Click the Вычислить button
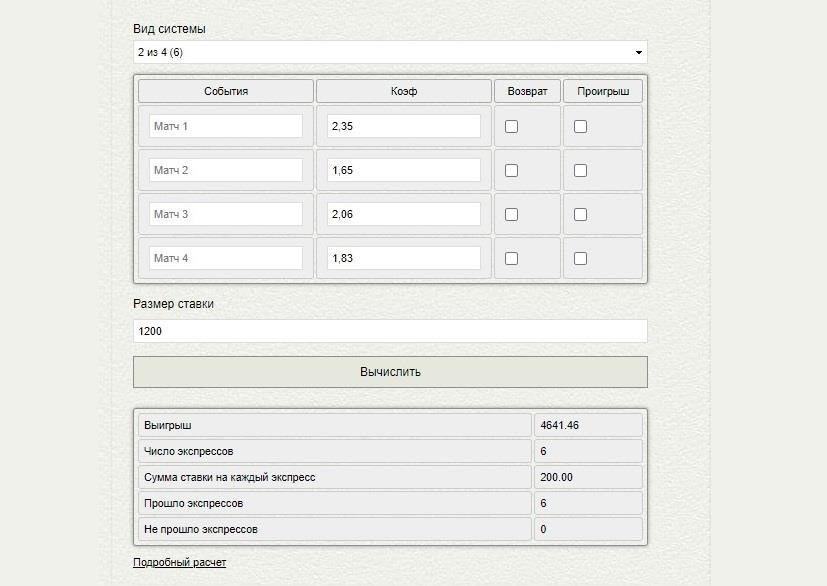Viewport: 827px width, 586px height. click(390, 372)
